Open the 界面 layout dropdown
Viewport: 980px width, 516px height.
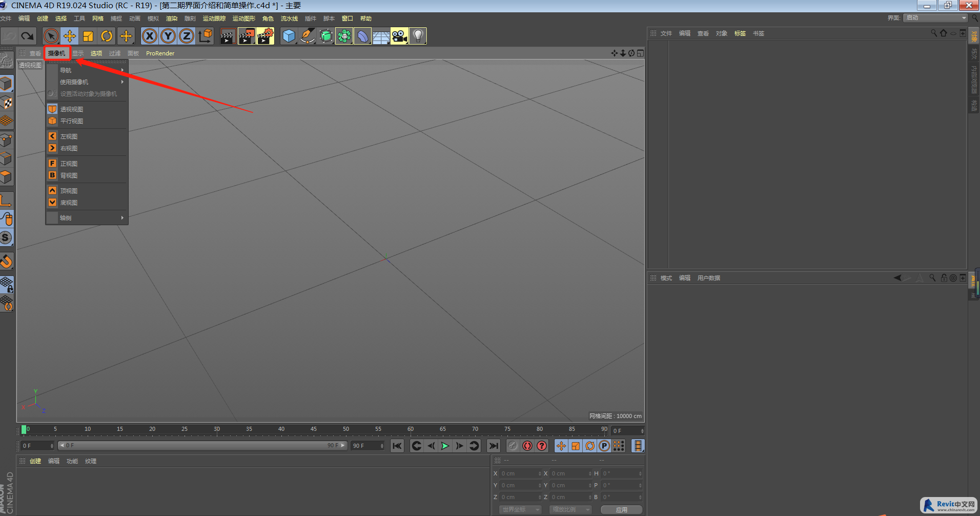pyautogui.click(x=935, y=18)
